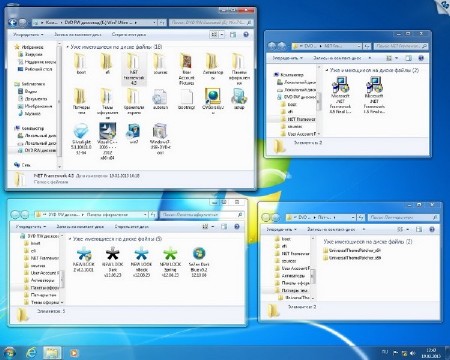Launch Internet Explorer from the taskbar
The width and height of the screenshot is (450, 360).
point(32,352)
